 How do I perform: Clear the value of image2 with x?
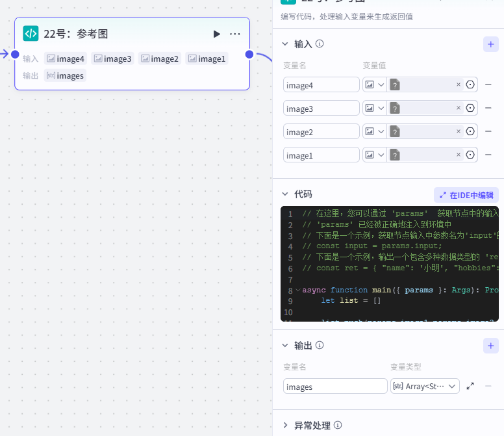459,131
